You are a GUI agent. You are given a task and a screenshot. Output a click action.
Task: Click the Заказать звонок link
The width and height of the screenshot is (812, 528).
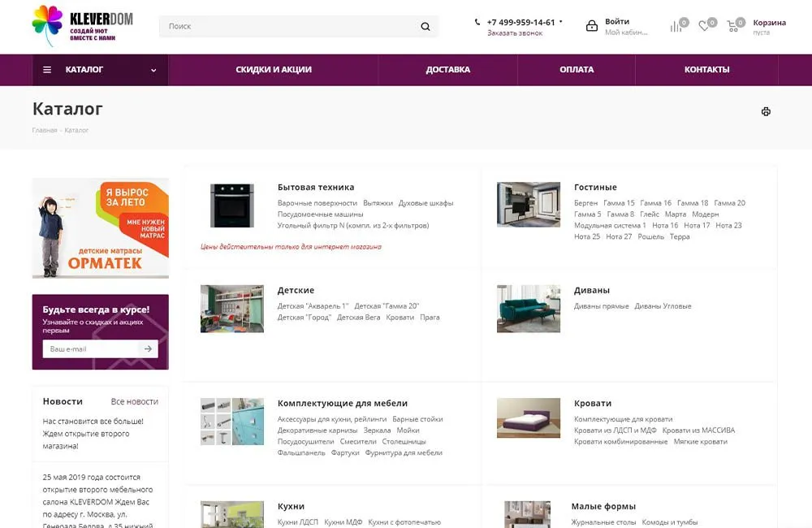[x=515, y=33]
